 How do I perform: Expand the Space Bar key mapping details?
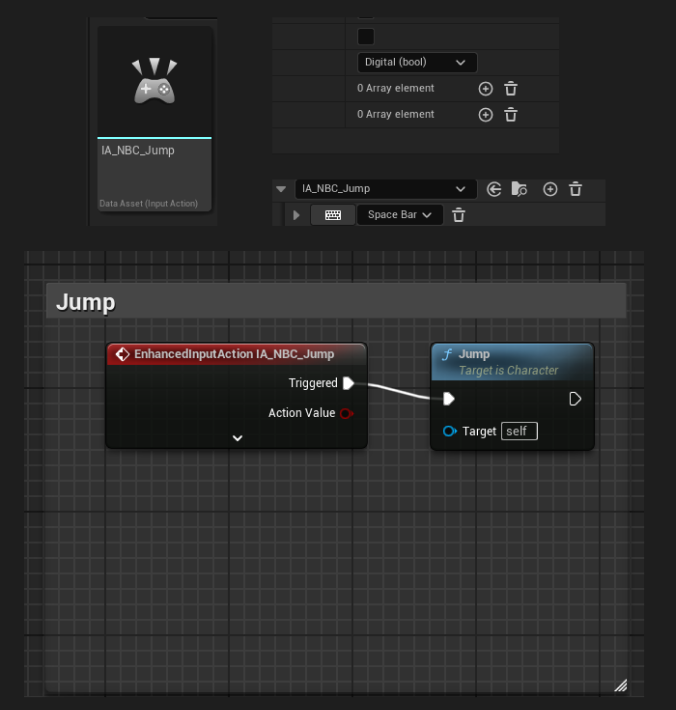click(297, 215)
